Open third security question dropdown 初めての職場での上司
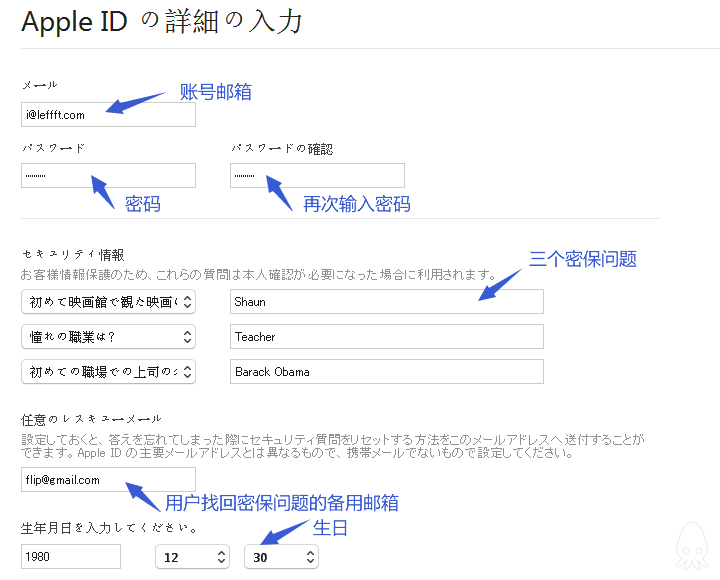This screenshot has height=580, width=720. click(108, 372)
